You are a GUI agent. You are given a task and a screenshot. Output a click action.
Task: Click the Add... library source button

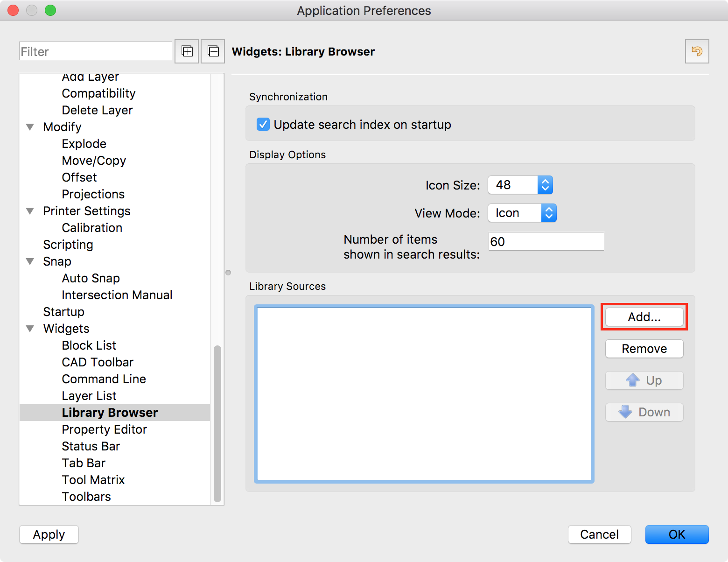pos(644,317)
